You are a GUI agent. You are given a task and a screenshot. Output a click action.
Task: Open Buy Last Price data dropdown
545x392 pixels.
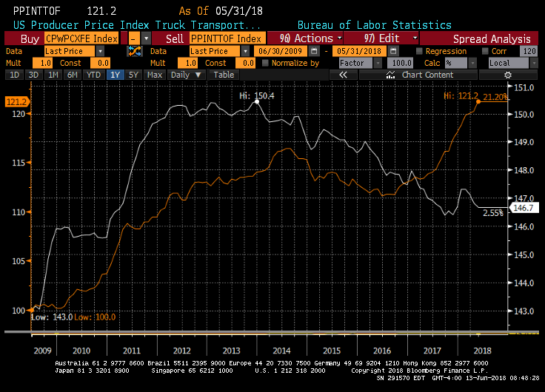[100, 51]
